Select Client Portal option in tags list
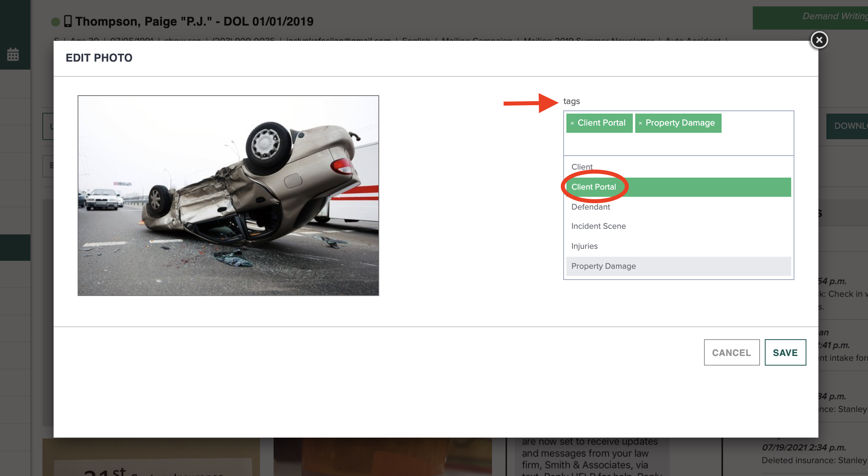 tap(678, 187)
